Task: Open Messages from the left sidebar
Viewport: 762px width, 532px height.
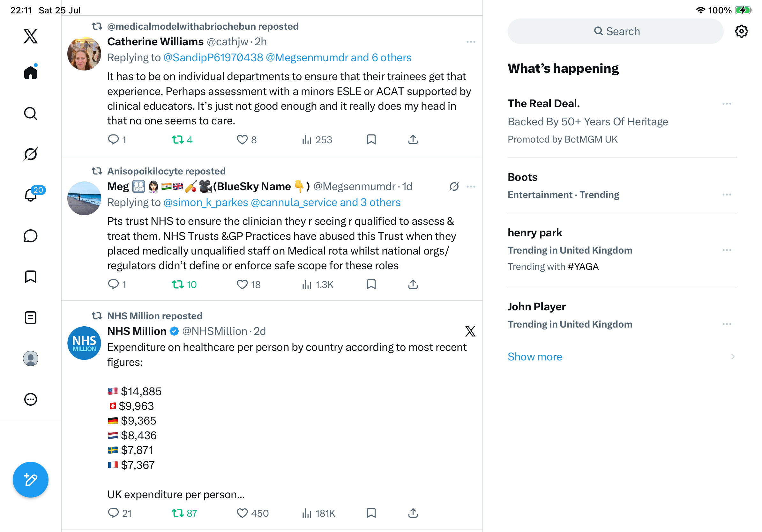Action: click(31, 236)
